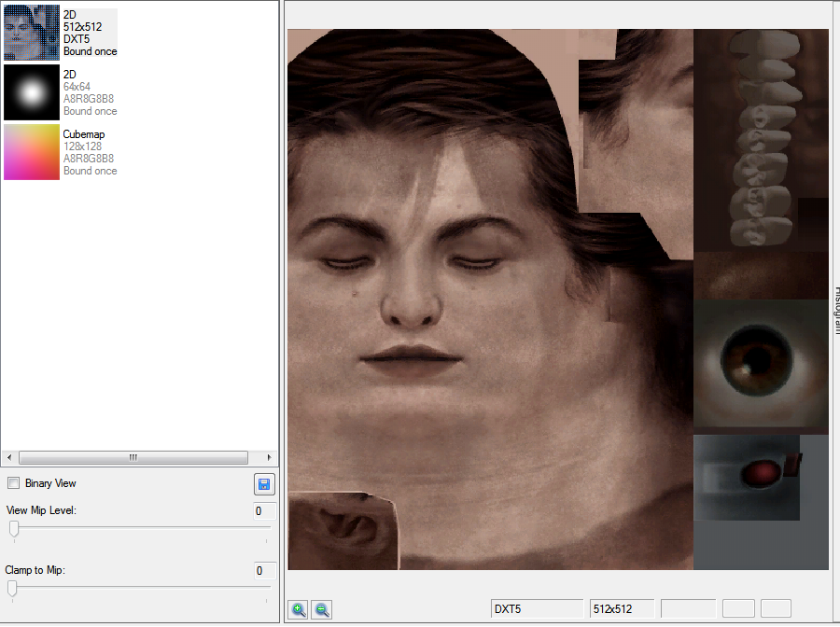Screen dimensions: 840x627
Task: Click the DXT5 format field in status bar
Action: tap(537, 608)
